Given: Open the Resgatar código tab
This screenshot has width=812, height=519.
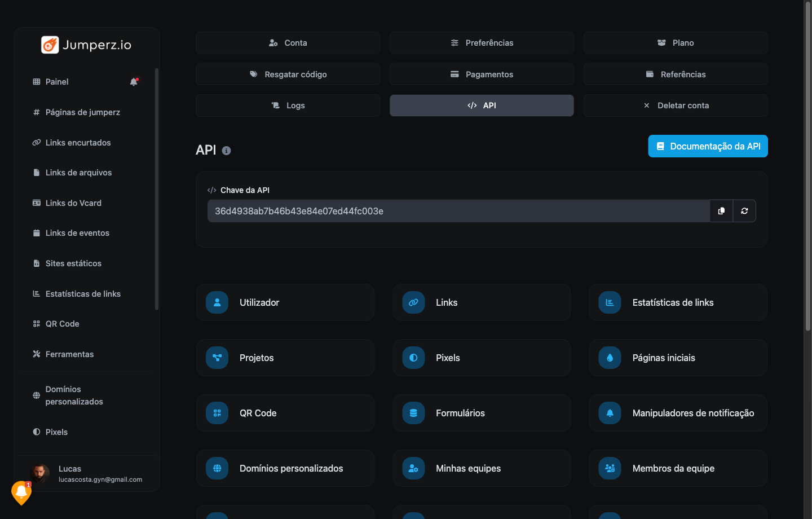Looking at the screenshot, I should (x=288, y=74).
